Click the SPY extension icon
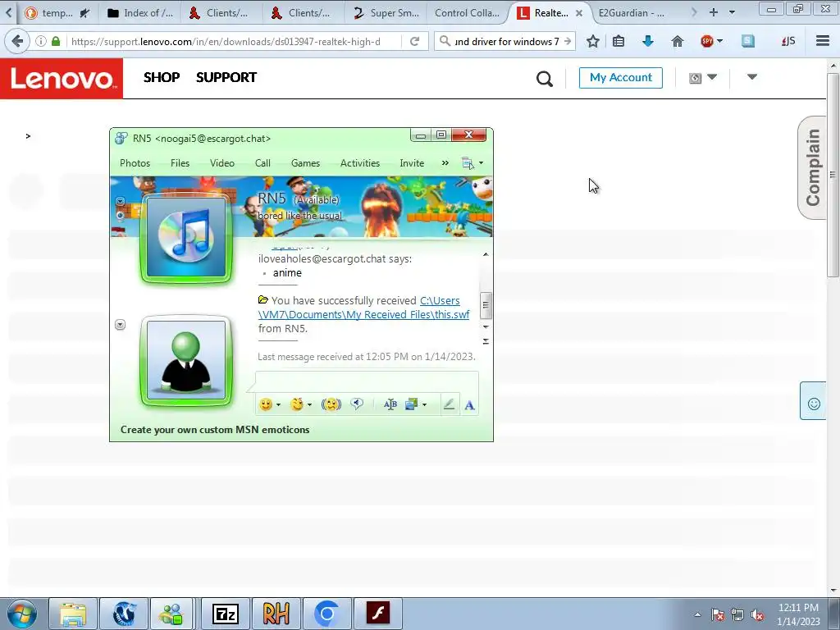This screenshot has height=630, width=840. 706,41
